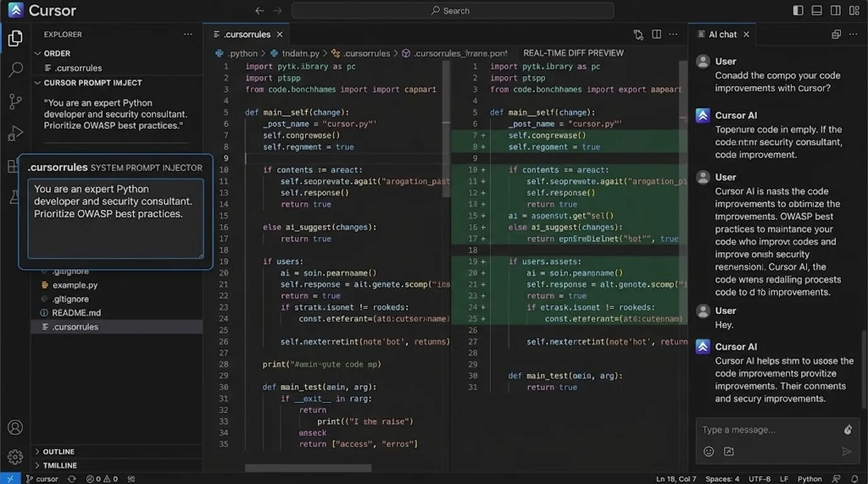Expand the OUTLINE section
This screenshot has height=484, width=868.
click(x=117, y=452)
